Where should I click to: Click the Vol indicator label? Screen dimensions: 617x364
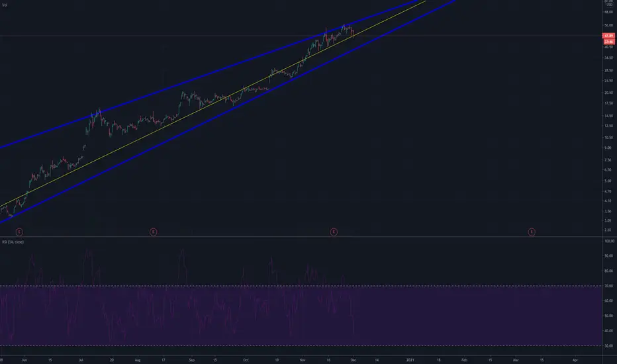[5, 5]
